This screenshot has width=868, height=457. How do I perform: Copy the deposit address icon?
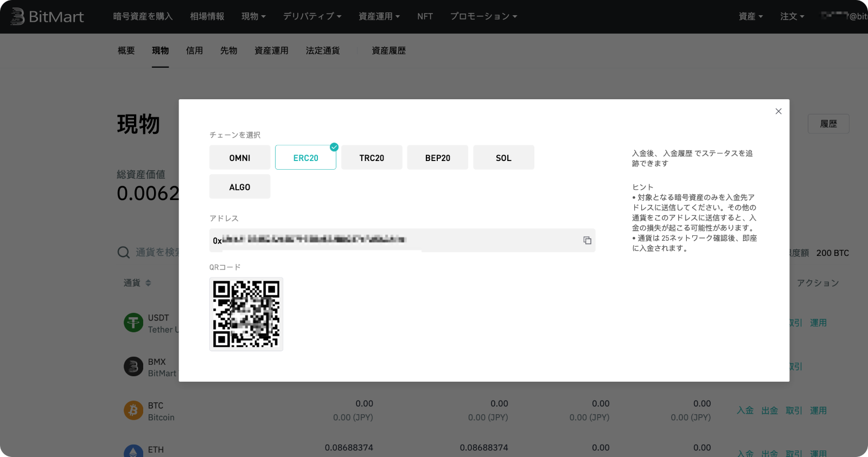pyautogui.click(x=587, y=240)
